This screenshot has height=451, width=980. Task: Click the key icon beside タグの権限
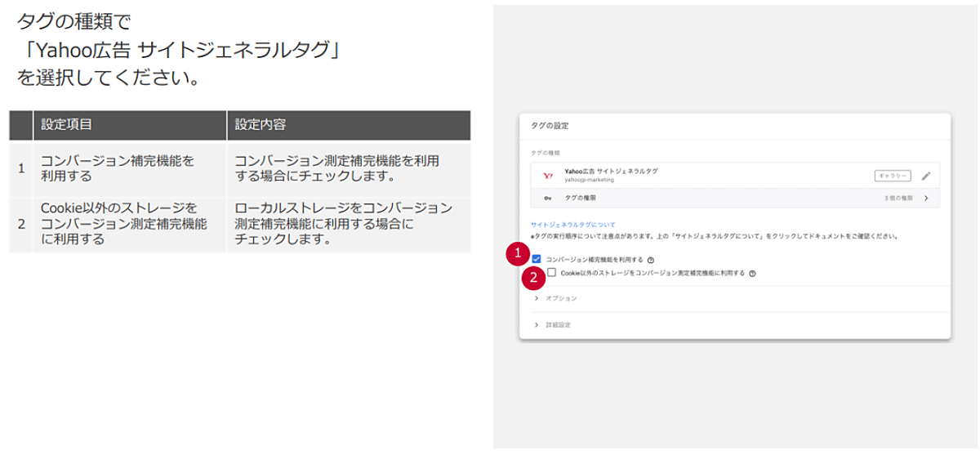click(547, 198)
